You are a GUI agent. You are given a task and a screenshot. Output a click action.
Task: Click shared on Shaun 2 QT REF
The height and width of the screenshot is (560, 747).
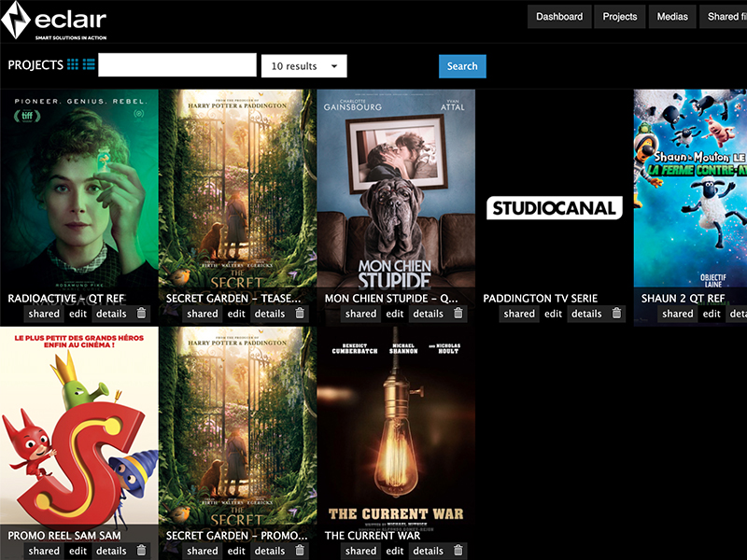click(x=678, y=314)
